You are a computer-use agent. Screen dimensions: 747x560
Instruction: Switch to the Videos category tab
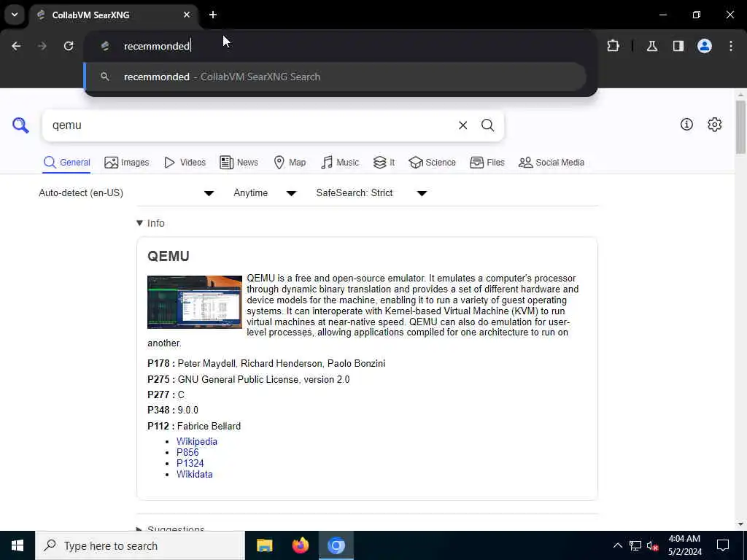point(185,163)
